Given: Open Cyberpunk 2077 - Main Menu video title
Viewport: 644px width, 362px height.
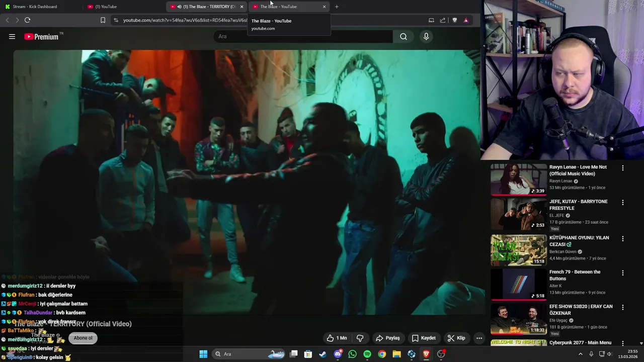Looking at the screenshot, I should tap(581, 343).
